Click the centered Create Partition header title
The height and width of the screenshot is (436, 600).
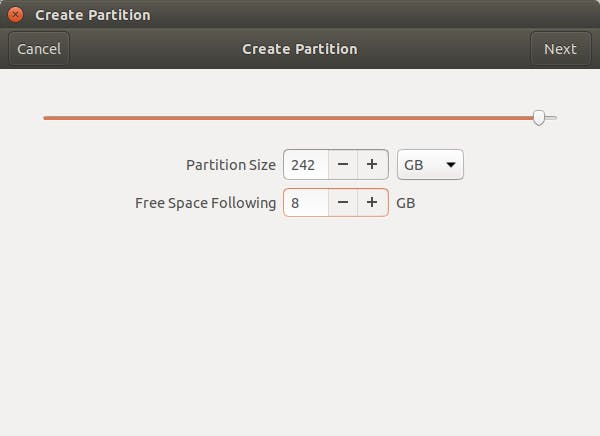[299, 49]
